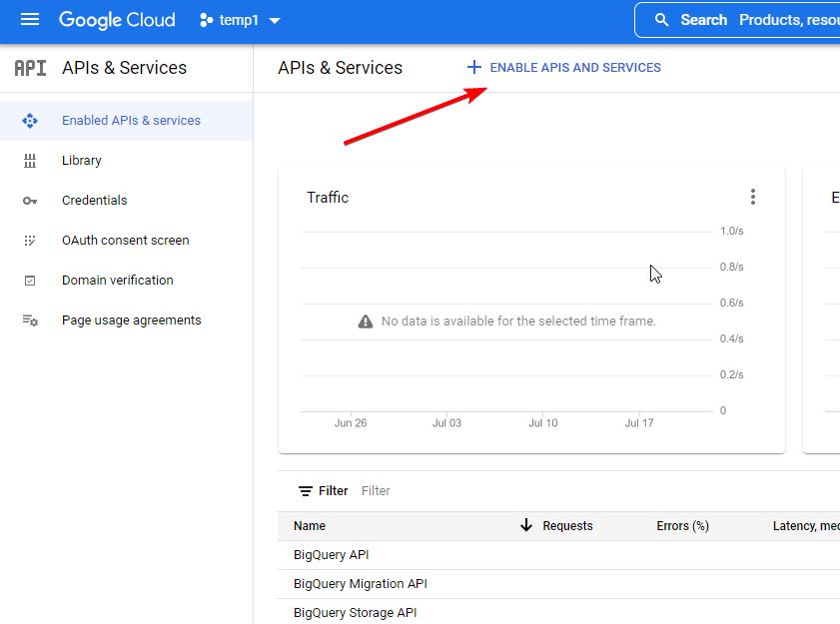
Task: Click the OAuth consent screen dotted icon
Action: point(30,241)
